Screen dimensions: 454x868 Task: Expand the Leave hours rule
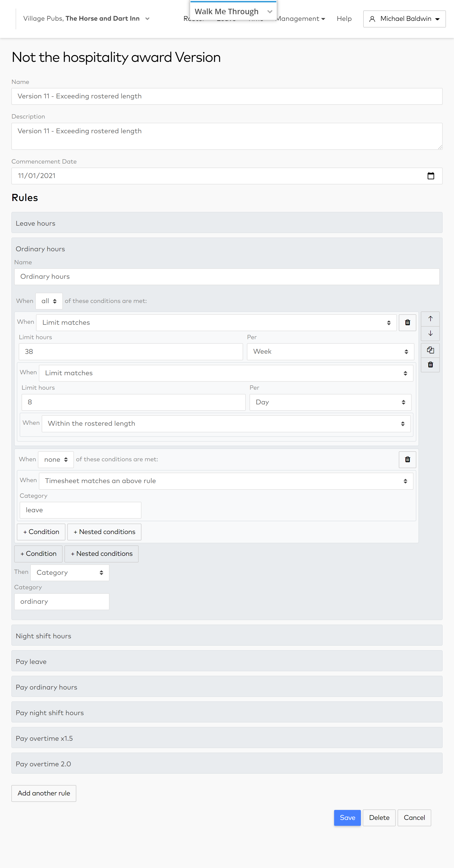click(227, 223)
